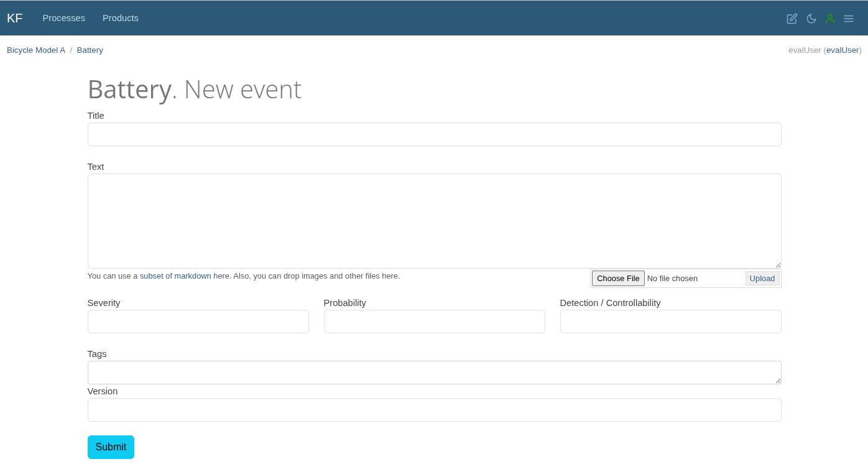Submit the new event form
The image size is (868, 464).
pyautogui.click(x=111, y=447)
